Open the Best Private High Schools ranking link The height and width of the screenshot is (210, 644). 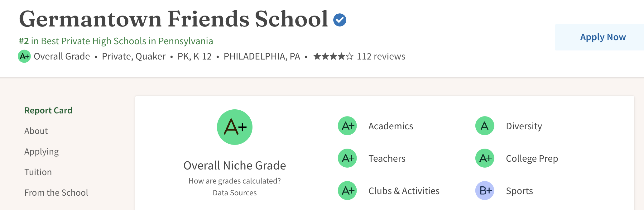coord(116,41)
